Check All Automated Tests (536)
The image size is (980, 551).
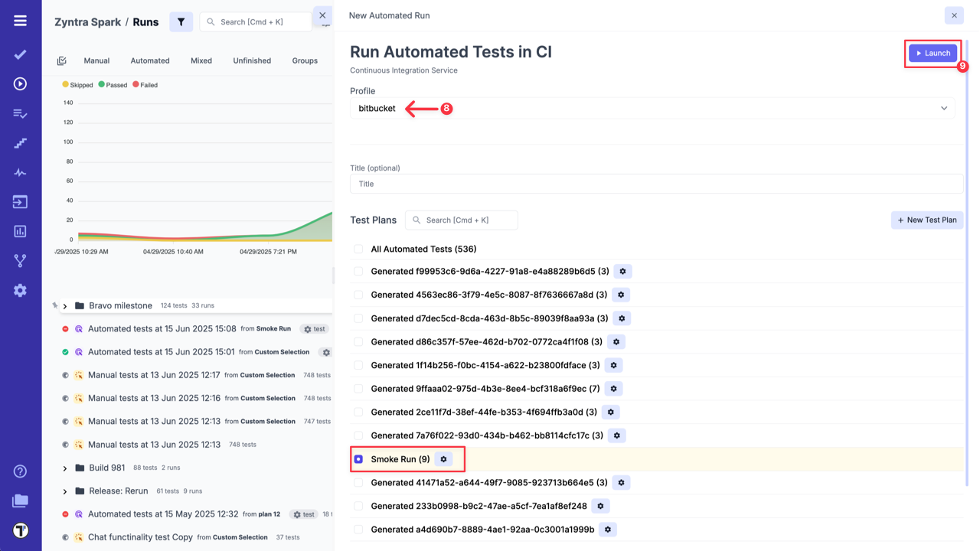pos(358,249)
